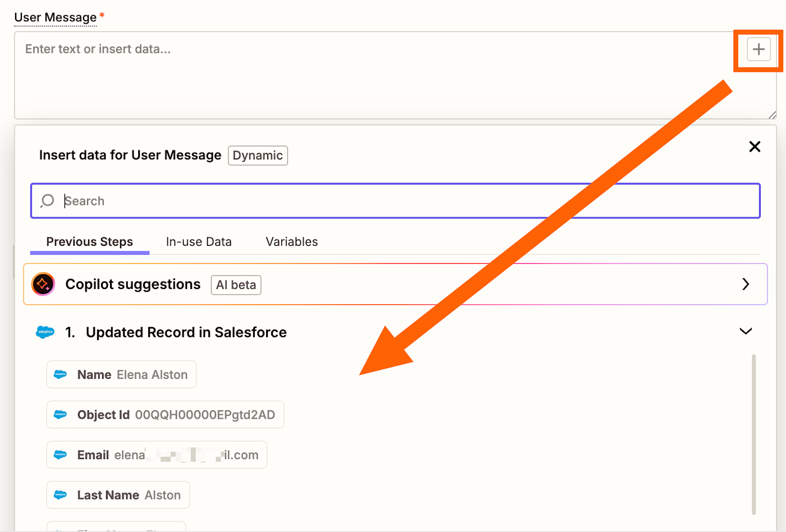Screen dimensions: 786x532
Task: Expand Copilot suggestions chevron
Action: [746, 285]
